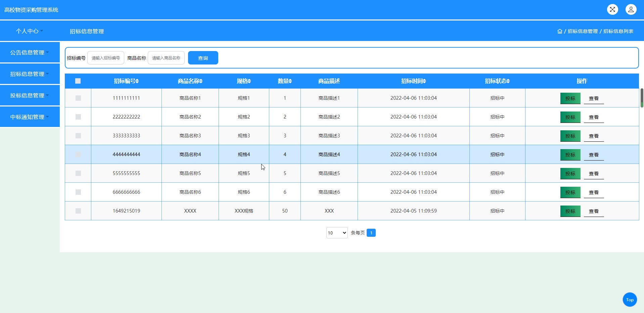The width and height of the screenshot is (644, 313).
Task: Select cell XXX规格
Action: 244,211
